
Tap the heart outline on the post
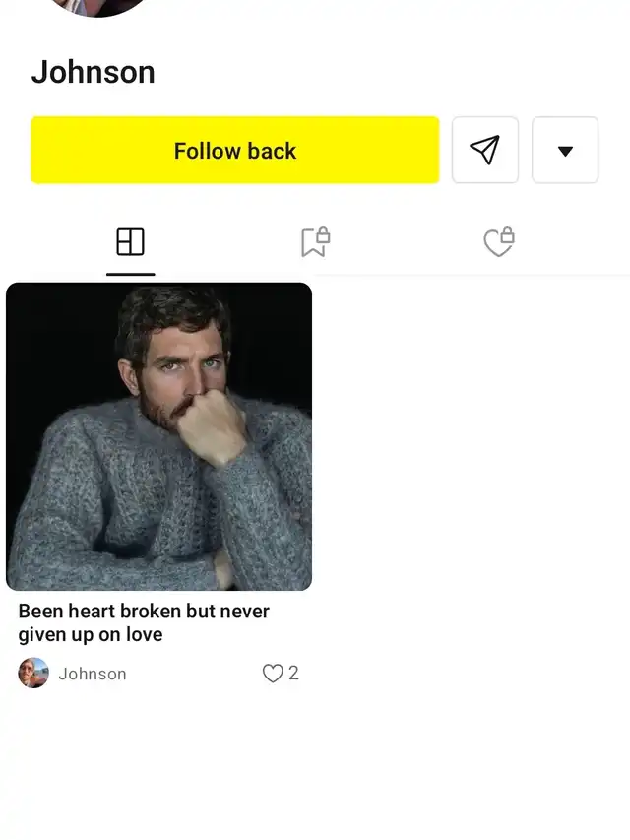click(x=273, y=674)
